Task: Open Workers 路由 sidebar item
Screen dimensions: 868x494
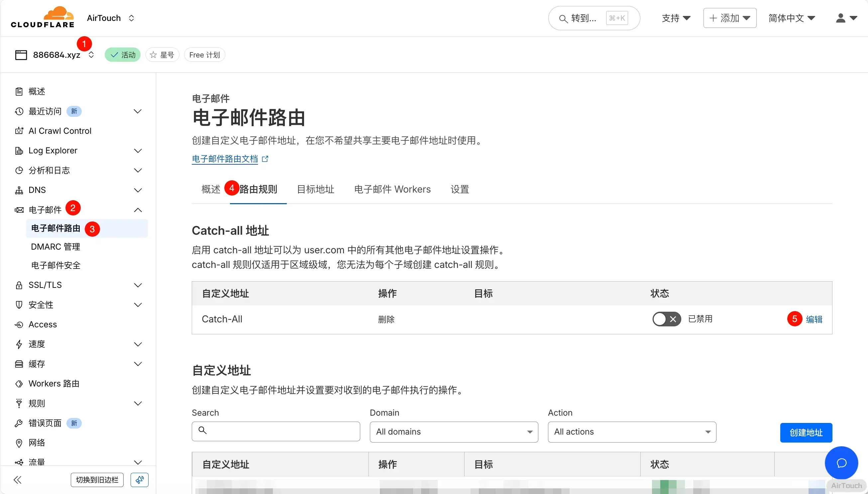Action: coord(54,383)
